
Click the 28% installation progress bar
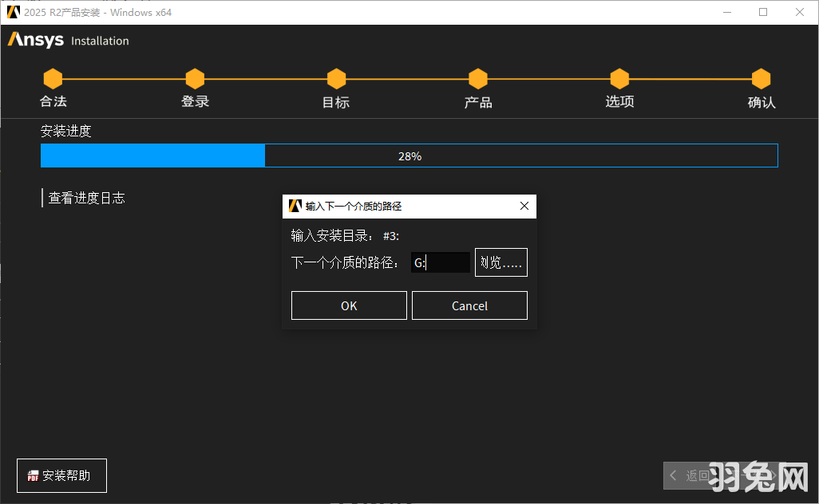tap(409, 156)
